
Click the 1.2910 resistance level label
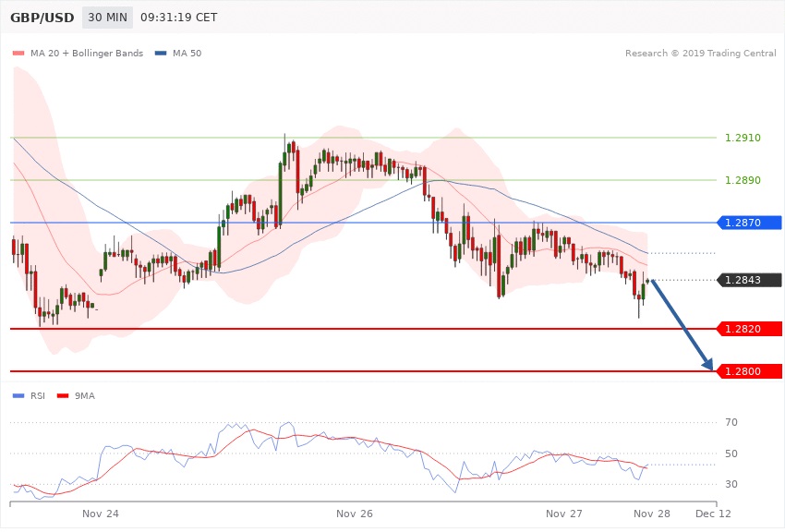click(x=743, y=138)
